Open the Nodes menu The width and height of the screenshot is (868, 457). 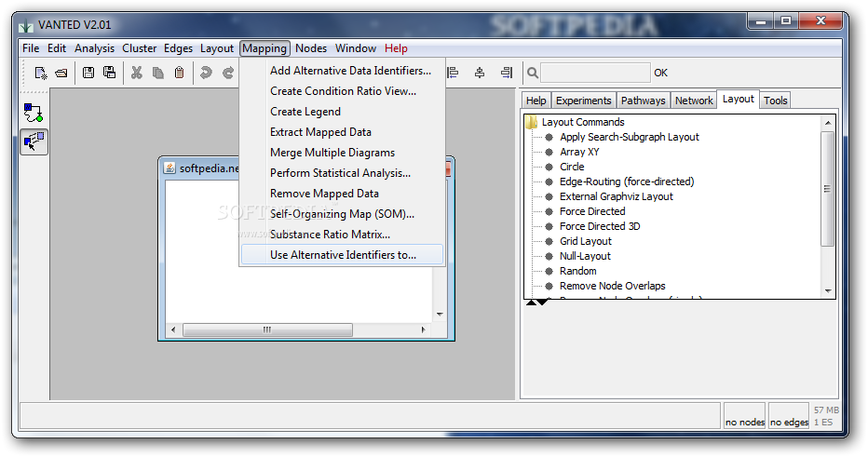(310, 48)
